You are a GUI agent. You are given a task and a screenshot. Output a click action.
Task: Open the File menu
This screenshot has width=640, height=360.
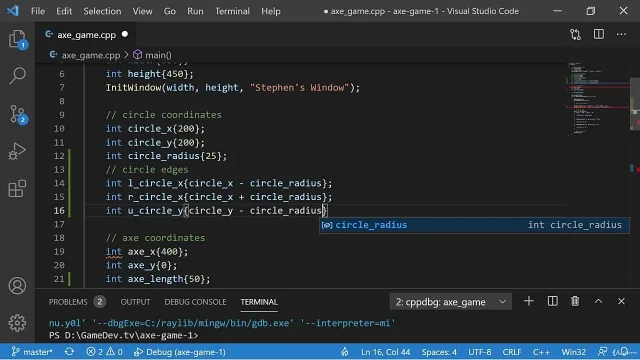point(38,11)
